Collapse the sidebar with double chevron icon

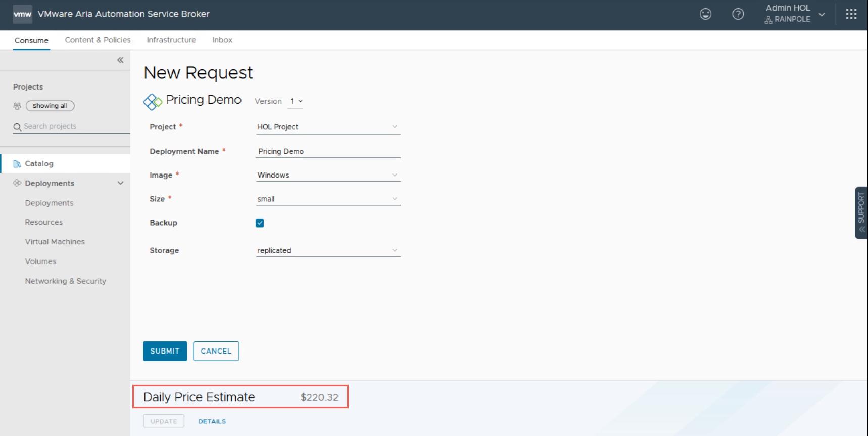pos(120,60)
